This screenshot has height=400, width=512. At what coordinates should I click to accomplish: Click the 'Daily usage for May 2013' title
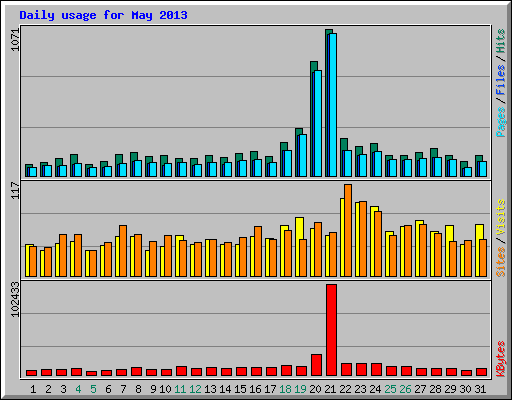tap(103, 15)
